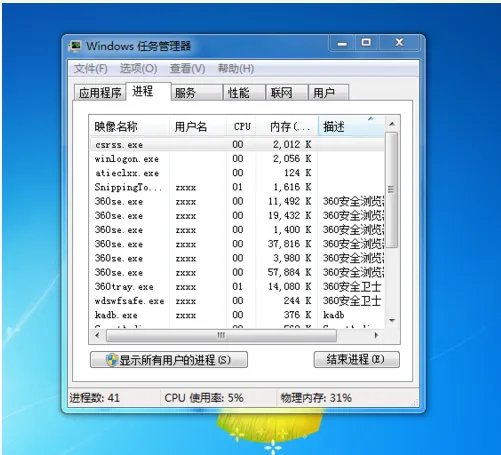Click 显示所有用户的进程(S) button
Image resolution: width=501 pixels, height=455 pixels.
coord(169,360)
